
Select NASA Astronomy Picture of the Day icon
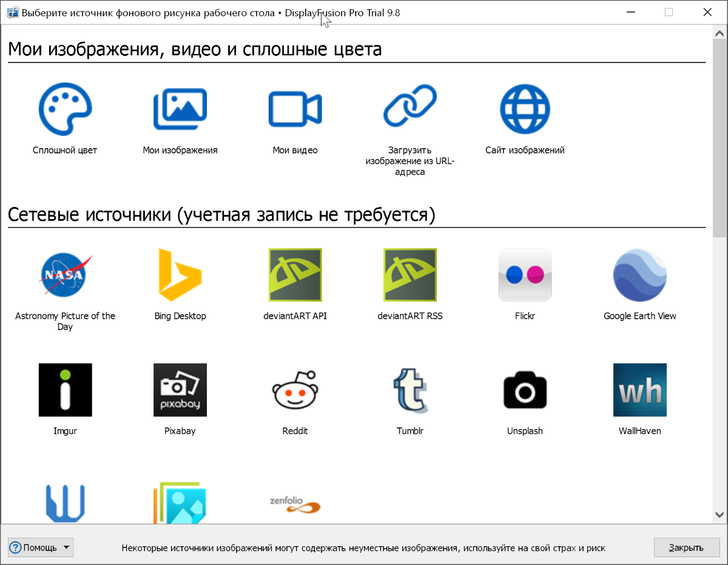click(65, 275)
